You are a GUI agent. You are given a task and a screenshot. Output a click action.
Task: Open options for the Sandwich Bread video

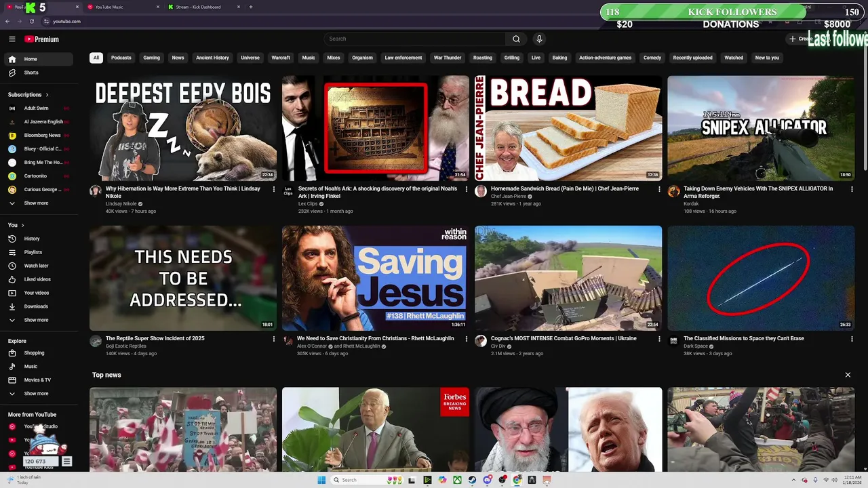point(659,189)
